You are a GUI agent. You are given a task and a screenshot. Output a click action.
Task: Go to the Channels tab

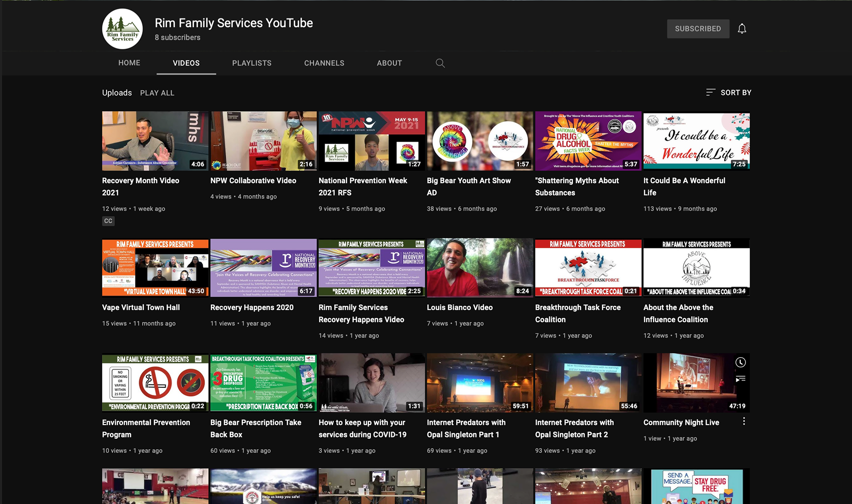click(x=324, y=63)
